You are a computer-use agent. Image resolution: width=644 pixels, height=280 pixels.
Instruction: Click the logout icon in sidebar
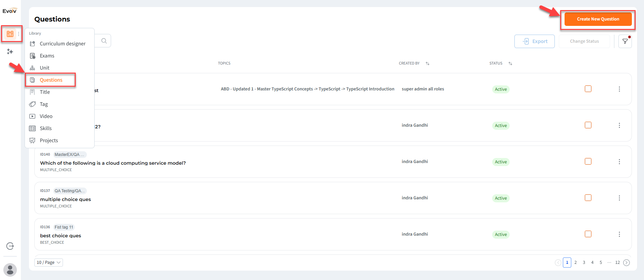10,246
